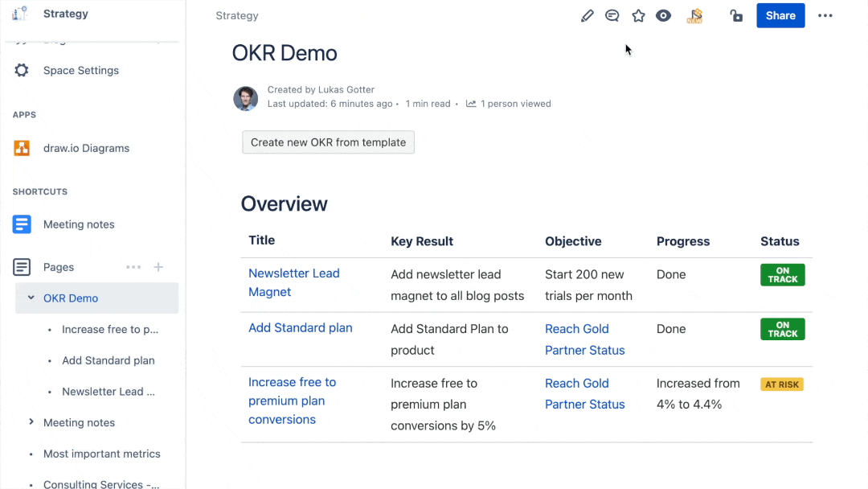Click the AT RISK status badge
Screen dimensions: 868x489
click(782, 384)
